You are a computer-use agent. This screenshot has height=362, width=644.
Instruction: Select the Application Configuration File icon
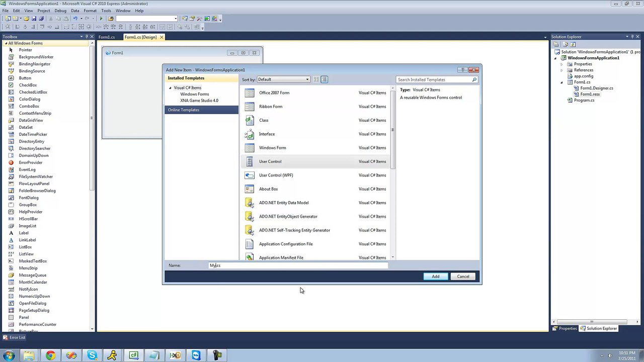click(x=250, y=244)
